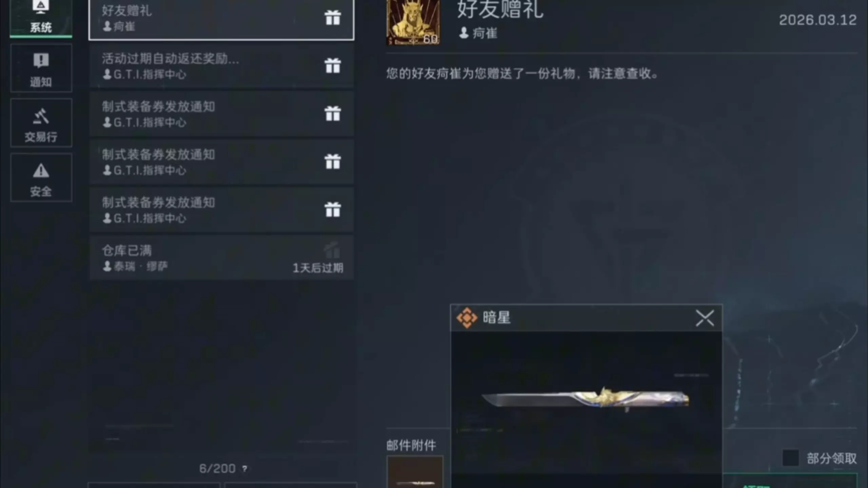Toggle the 部分领取 checkbox
The width and height of the screenshot is (868, 488).
791,458
